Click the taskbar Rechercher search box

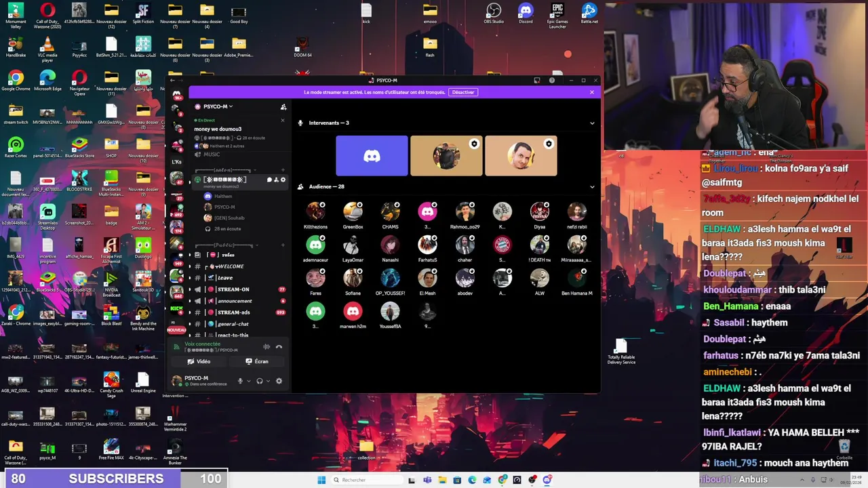pos(366,480)
